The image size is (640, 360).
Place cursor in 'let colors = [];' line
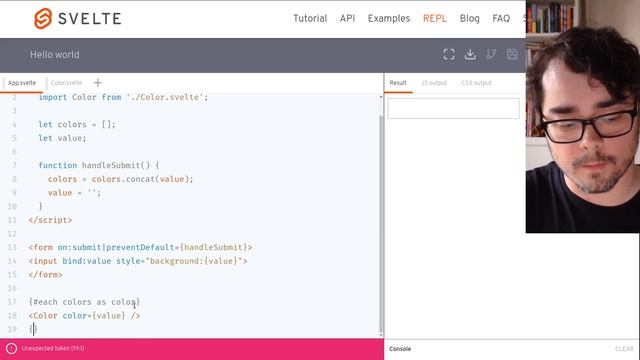pyautogui.click(x=77, y=124)
